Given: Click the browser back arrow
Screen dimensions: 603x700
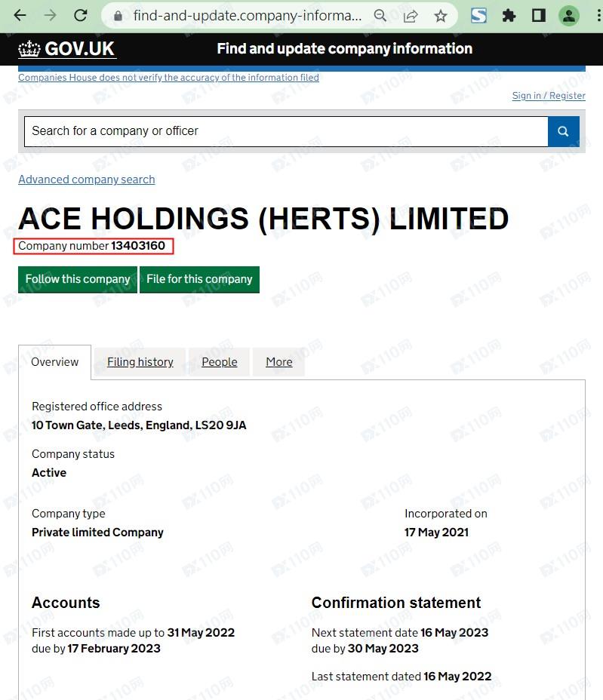Looking at the screenshot, I should click(x=20, y=16).
